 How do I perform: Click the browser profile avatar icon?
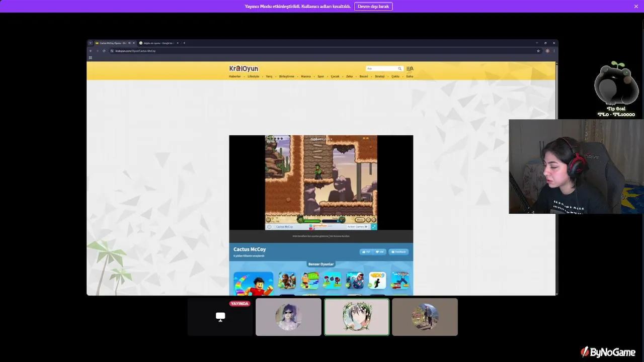click(x=548, y=51)
